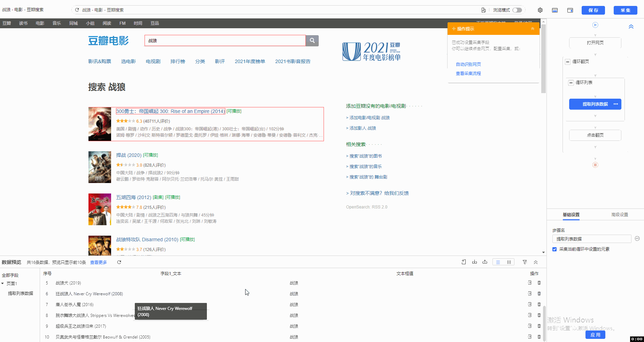This screenshot has width=644, height=342.
Task: Toggle the 浏览模式 browse mode switch
Action: 517,10
